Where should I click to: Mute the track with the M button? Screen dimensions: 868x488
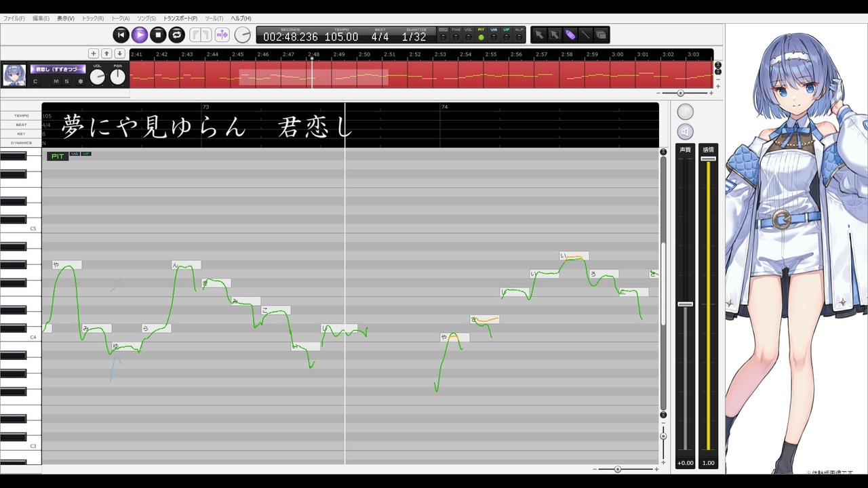click(56, 81)
